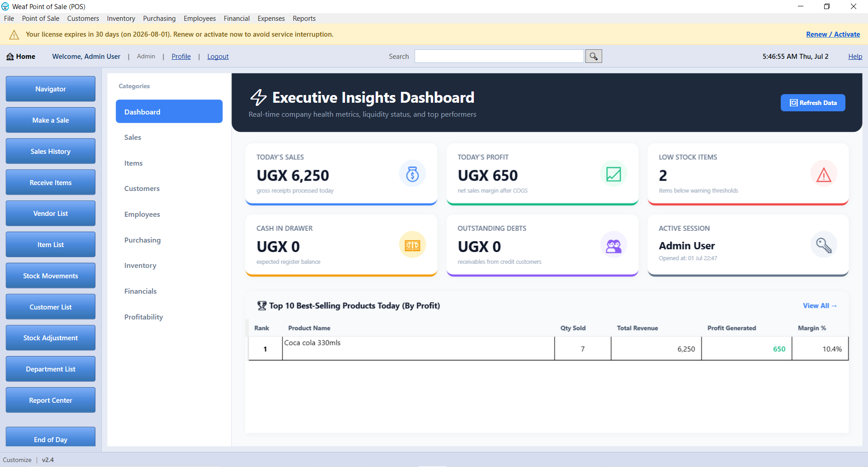
Task: Click the 10.4% margin cell
Action: 820,348
